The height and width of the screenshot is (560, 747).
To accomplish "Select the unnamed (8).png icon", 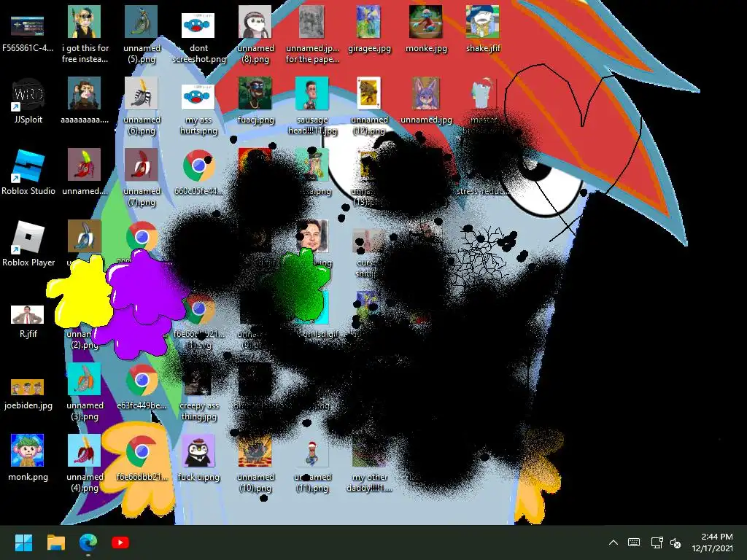I will click(x=255, y=34).
